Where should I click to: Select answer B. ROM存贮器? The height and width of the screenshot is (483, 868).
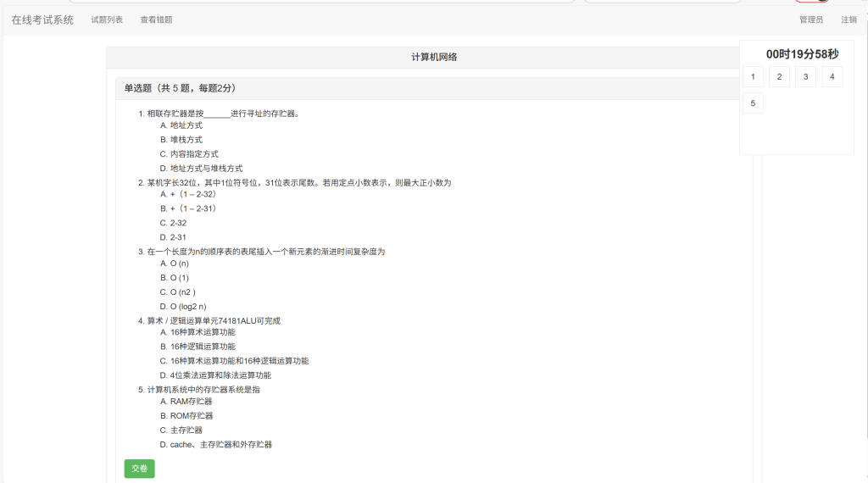coord(186,416)
